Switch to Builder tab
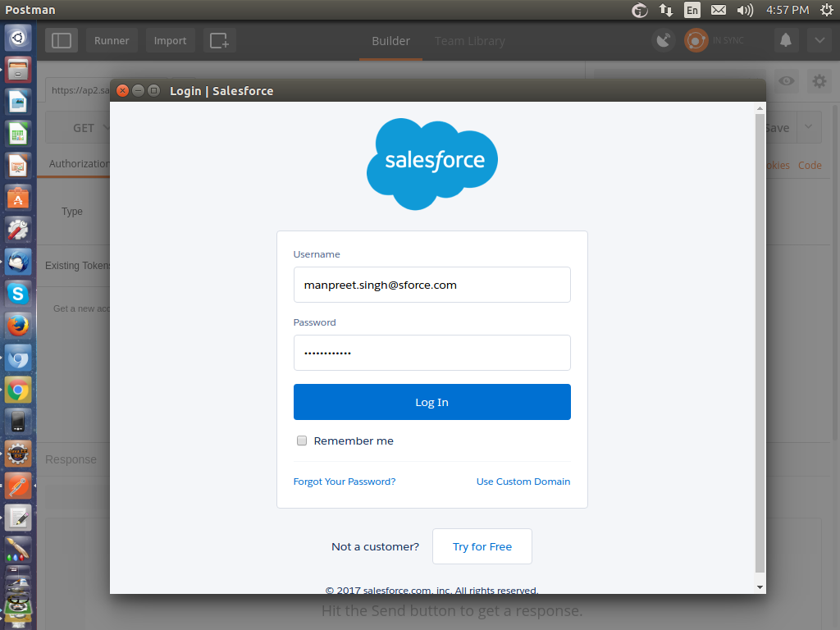840x630 pixels. [391, 41]
